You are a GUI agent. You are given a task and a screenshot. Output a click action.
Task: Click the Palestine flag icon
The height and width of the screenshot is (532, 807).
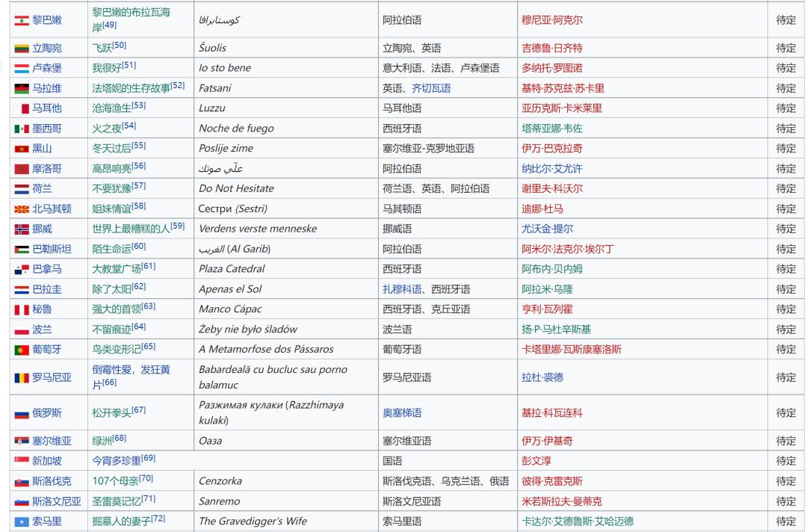(22, 249)
